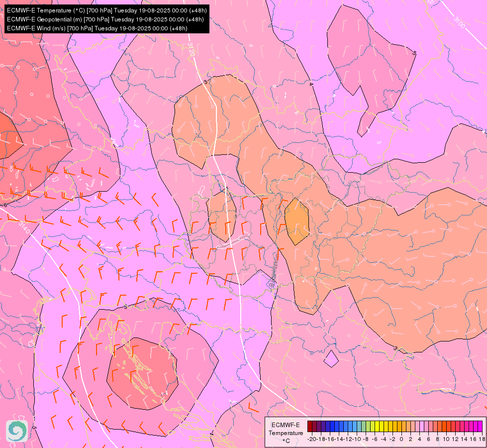The image size is (487, 448).
Task: Click the legend tick label "-20"
Action: [x=311, y=439]
